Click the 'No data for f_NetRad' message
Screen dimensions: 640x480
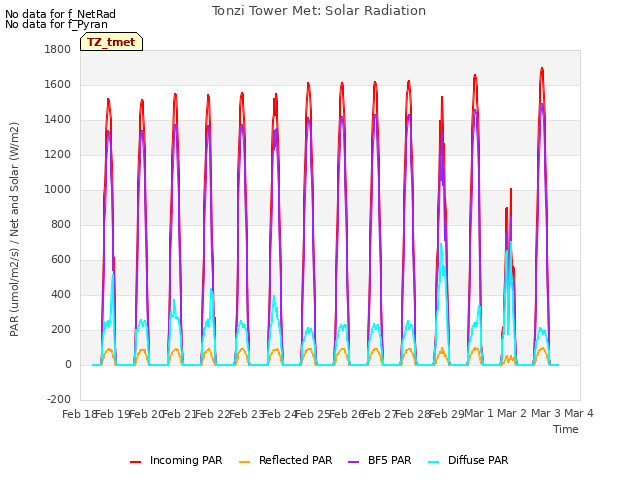tap(60, 14)
